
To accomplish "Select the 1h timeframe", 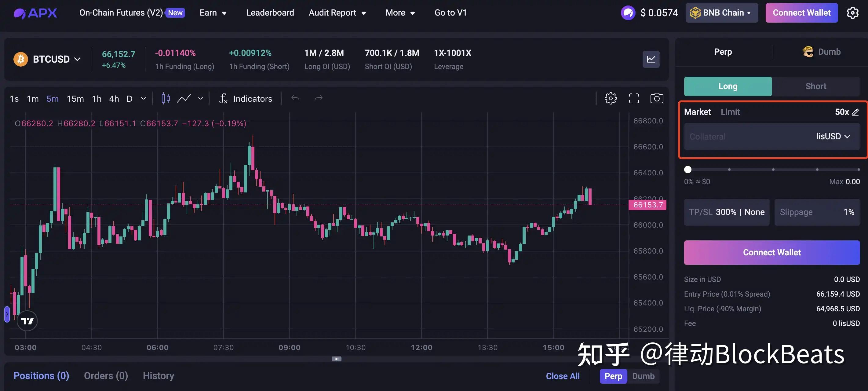I will [97, 99].
